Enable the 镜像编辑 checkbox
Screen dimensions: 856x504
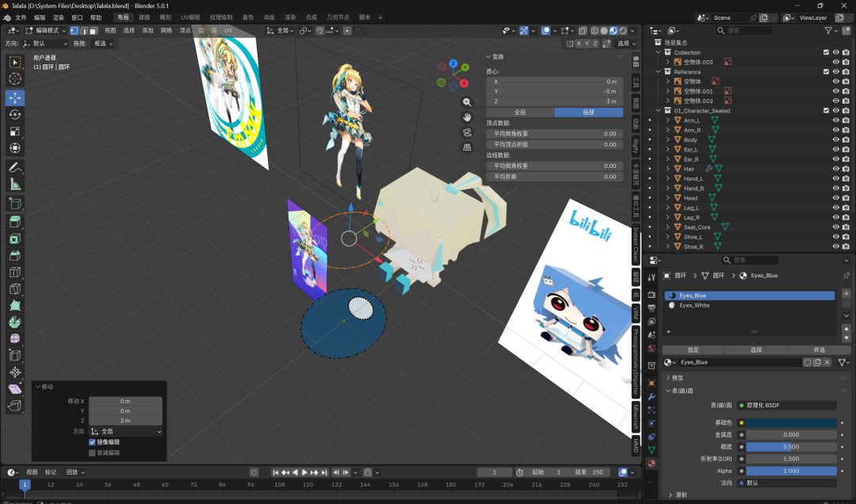pyautogui.click(x=92, y=441)
